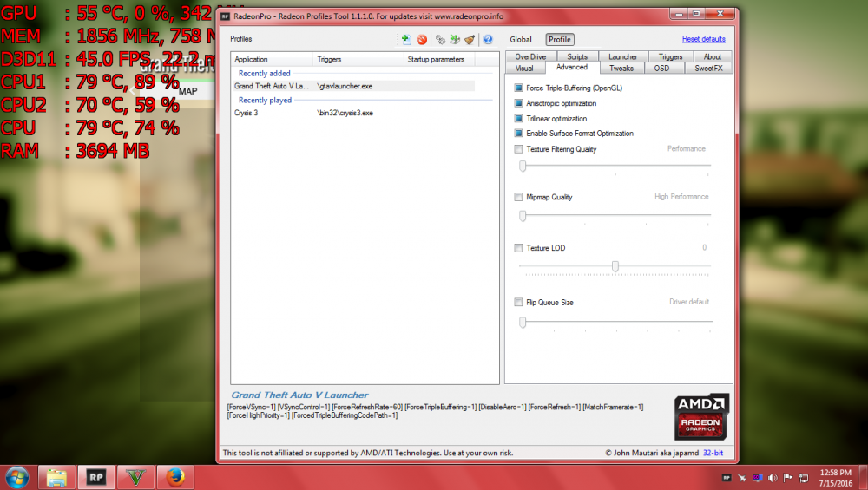Open the Scripts tab
The height and width of the screenshot is (490, 868).
tap(577, 56)
